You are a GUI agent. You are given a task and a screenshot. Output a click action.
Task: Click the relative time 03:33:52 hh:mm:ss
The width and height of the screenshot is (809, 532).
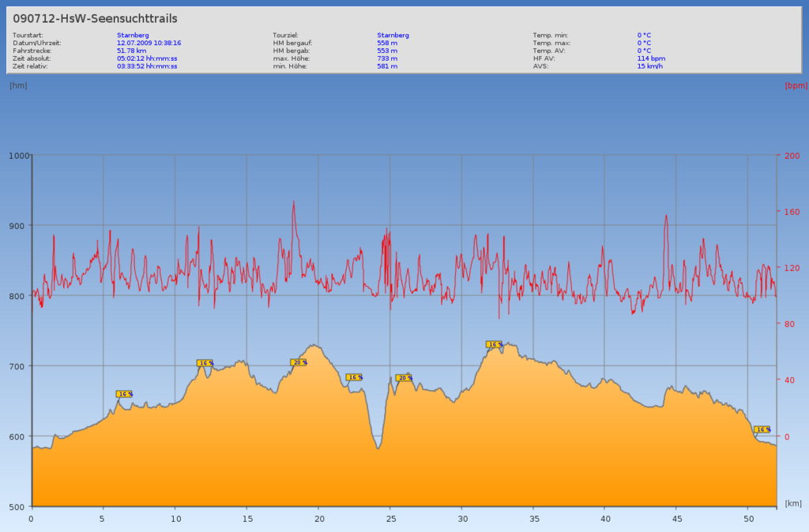coord(147,66)
